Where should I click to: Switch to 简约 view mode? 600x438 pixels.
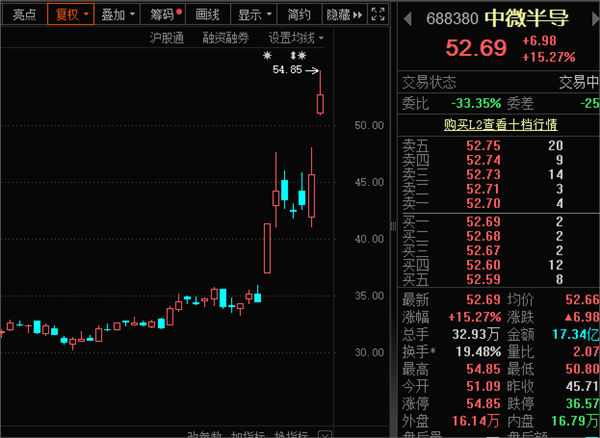point(298,14)
